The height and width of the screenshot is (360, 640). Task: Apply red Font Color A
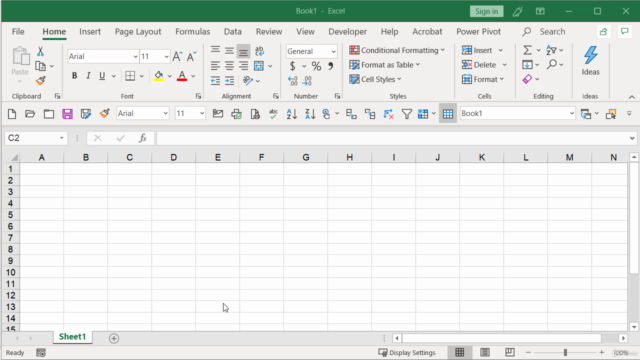pos(182,76)
